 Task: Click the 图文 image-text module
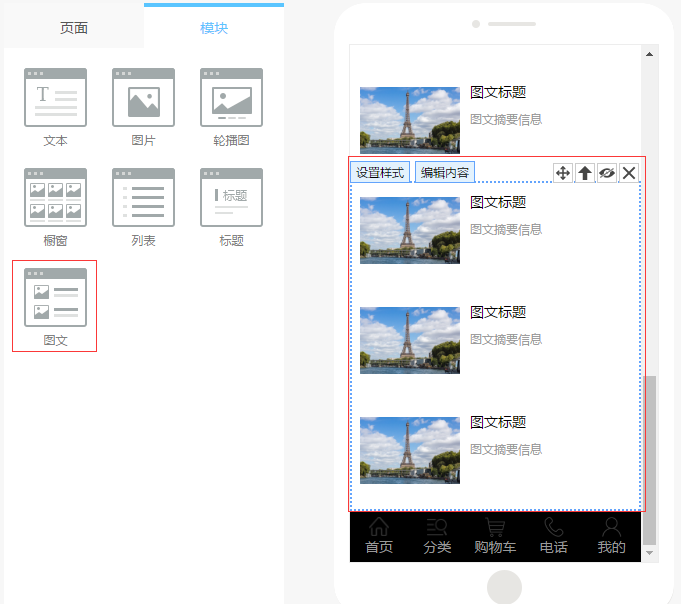point(55,298)
